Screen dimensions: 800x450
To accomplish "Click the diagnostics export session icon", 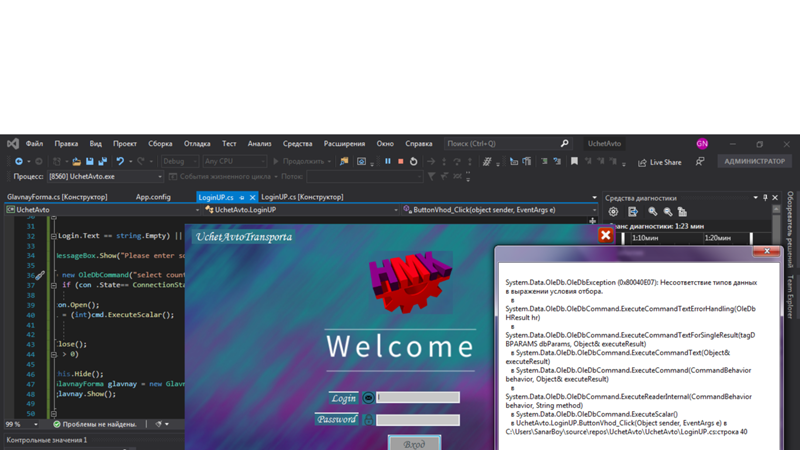I will pyautogui.click(x=633, y=212).
